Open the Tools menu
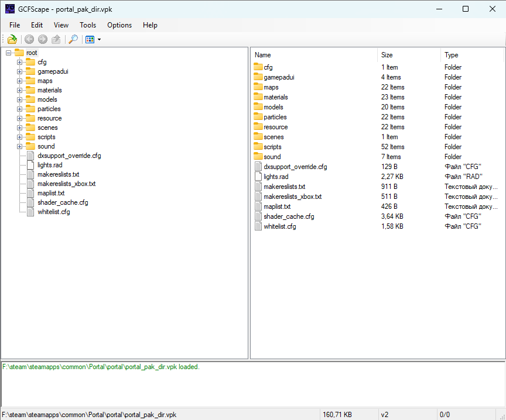Viewport: 506px width, 420px height. click(x=88, y=25)
